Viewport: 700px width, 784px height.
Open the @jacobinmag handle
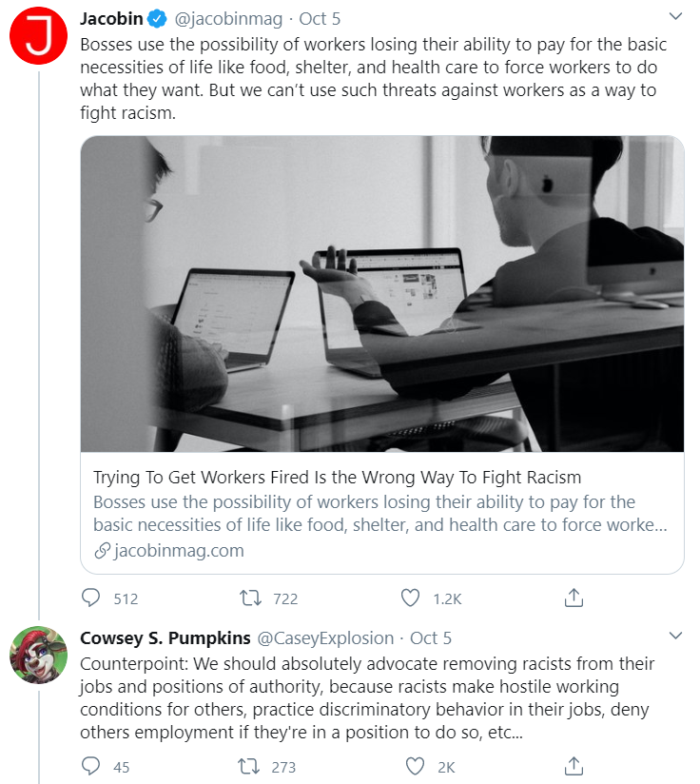point(228,19)
